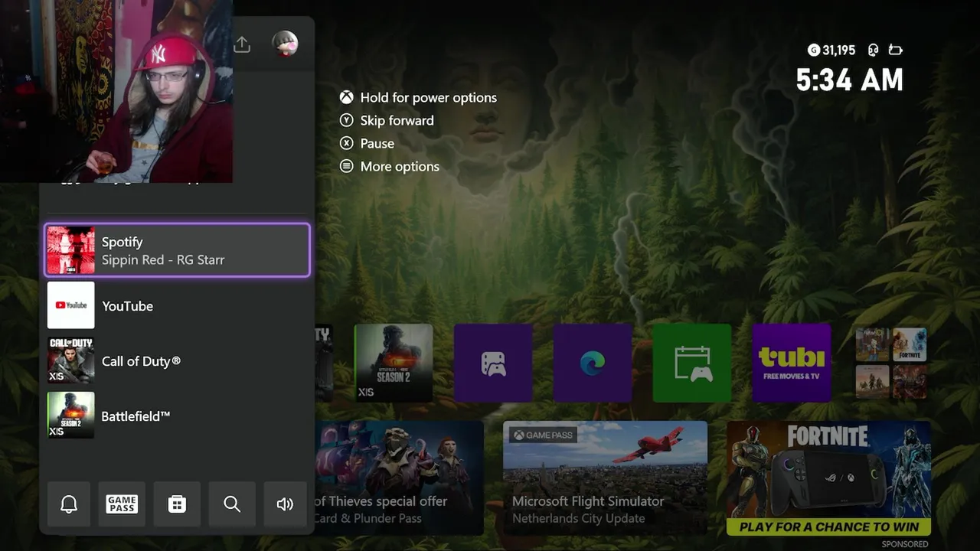Launch Microsoft Edge tile

tap(593, 363)
